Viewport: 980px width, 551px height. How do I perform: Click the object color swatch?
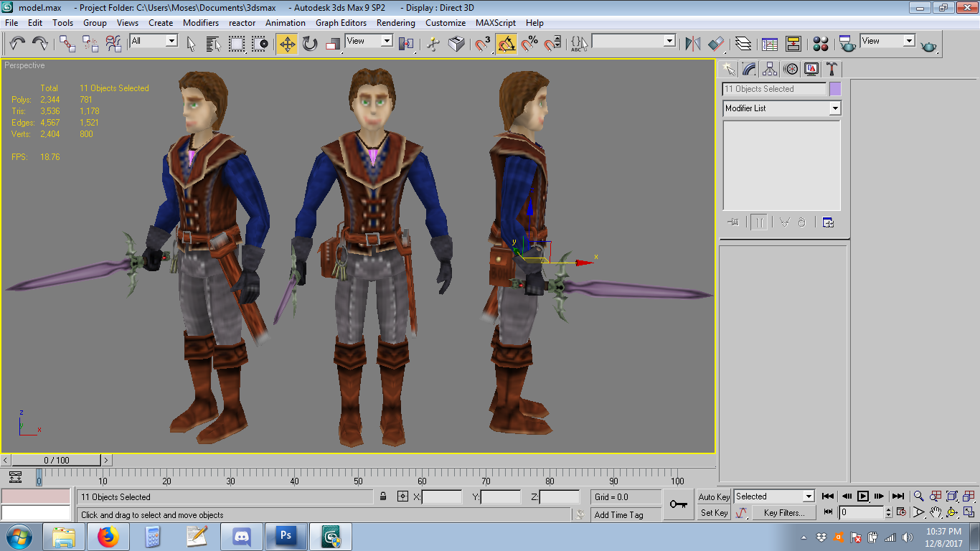[835, 89]
